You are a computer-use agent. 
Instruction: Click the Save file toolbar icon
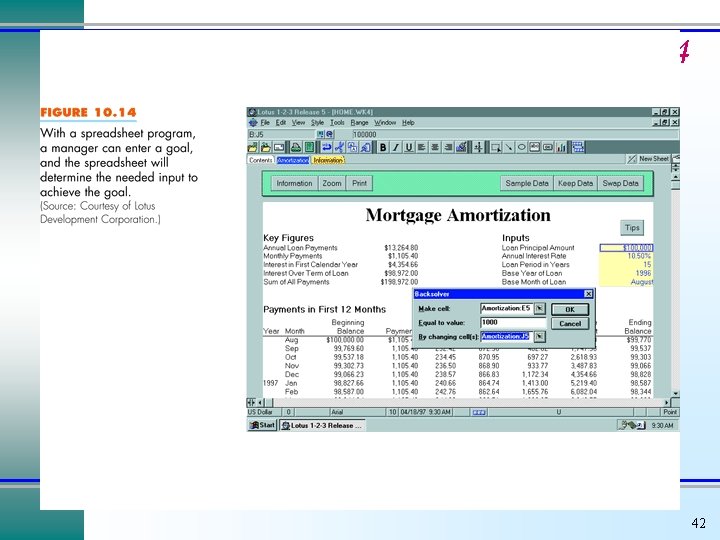(x=265, y=147)
